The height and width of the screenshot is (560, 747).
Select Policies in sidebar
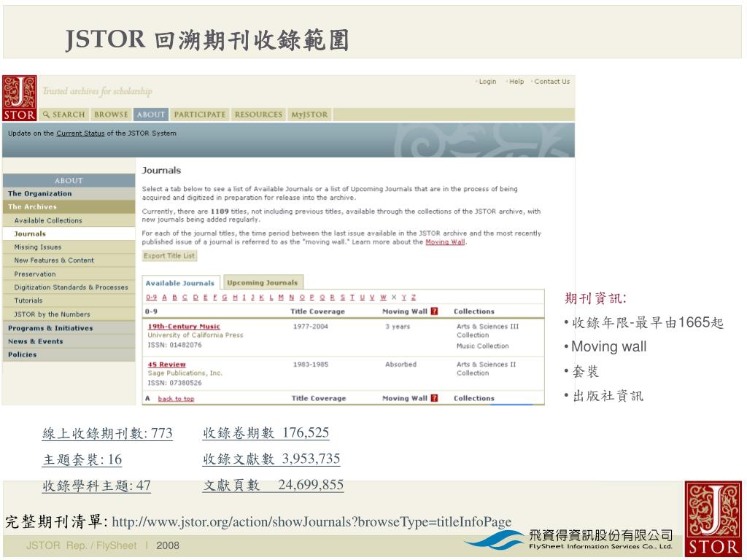coord(69,355)
